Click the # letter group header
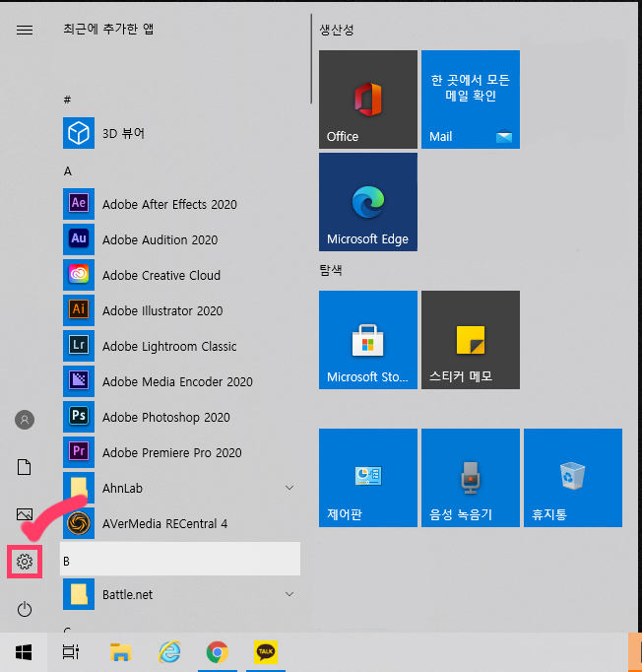Image resolution: width=642 pixels, height=672 pixels. 67,100
